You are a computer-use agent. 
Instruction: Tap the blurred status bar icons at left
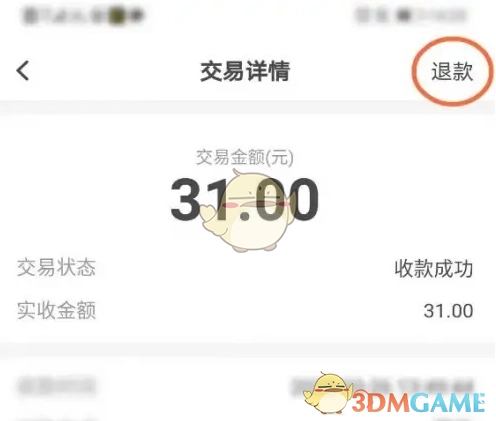tap(83, 15)
